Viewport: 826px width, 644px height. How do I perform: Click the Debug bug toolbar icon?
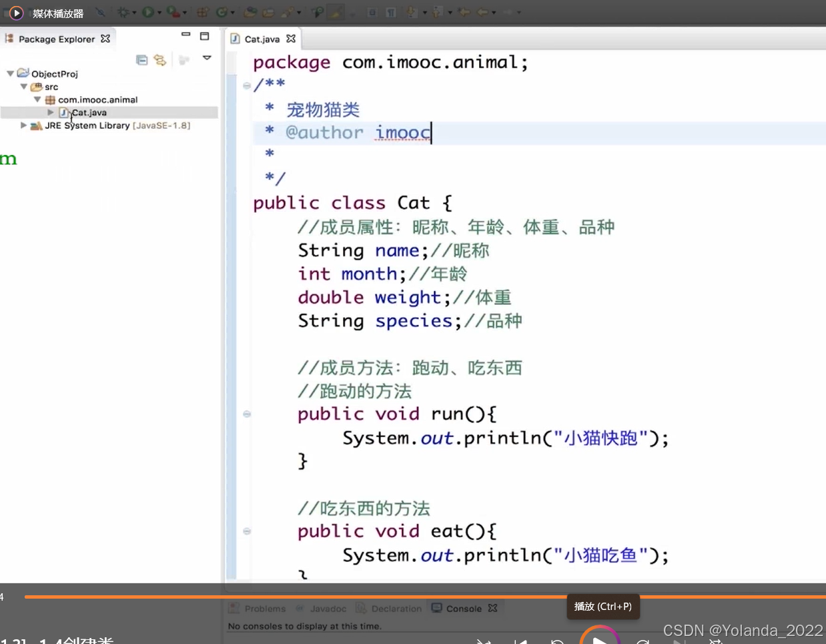pos(123,12)
